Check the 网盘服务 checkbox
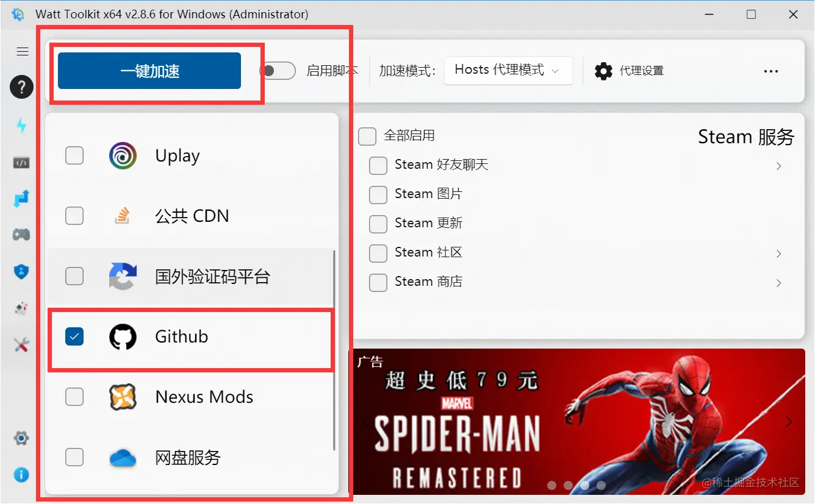This screenshot has height=504, width=815. 74,457
